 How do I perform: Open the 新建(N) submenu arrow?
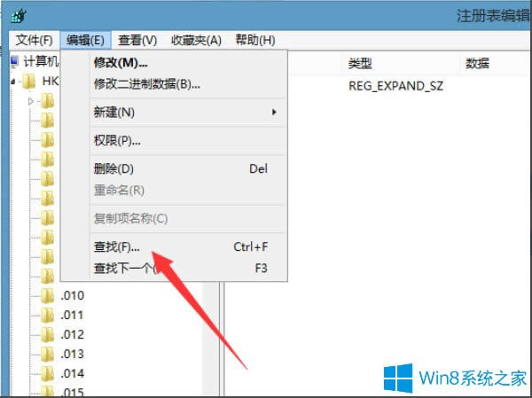click(x=274, y=112)
